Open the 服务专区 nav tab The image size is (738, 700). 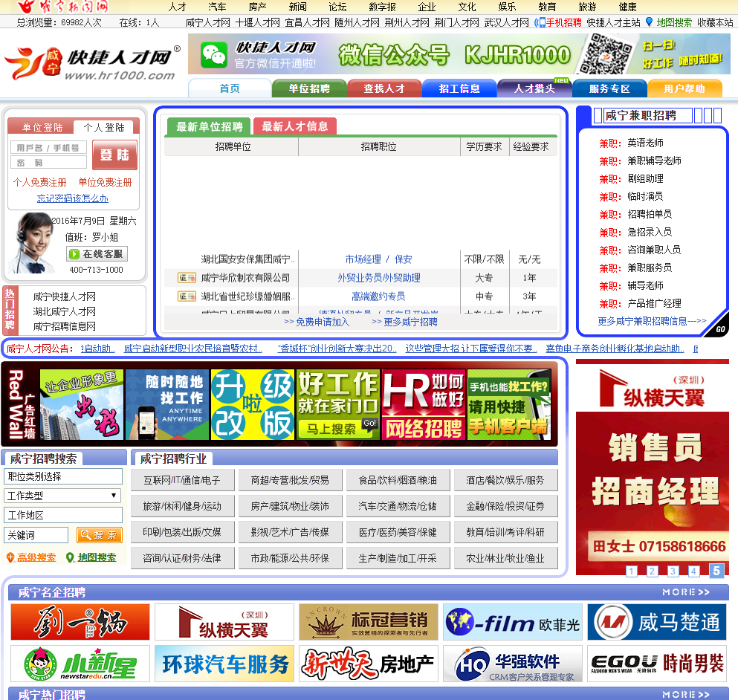[x=609, y=88]
